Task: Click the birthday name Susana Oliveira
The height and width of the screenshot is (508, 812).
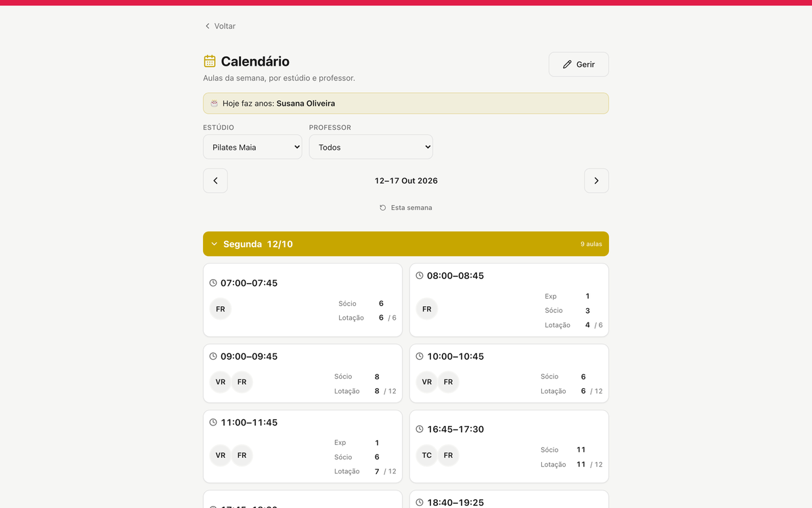Action: click(x=306, y=104)
